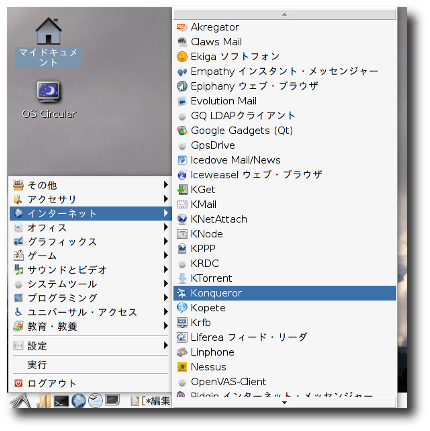This screenshot has height=431, width=430.
Task: Expand the プログラミング category
Action: (x=90, y=298)
